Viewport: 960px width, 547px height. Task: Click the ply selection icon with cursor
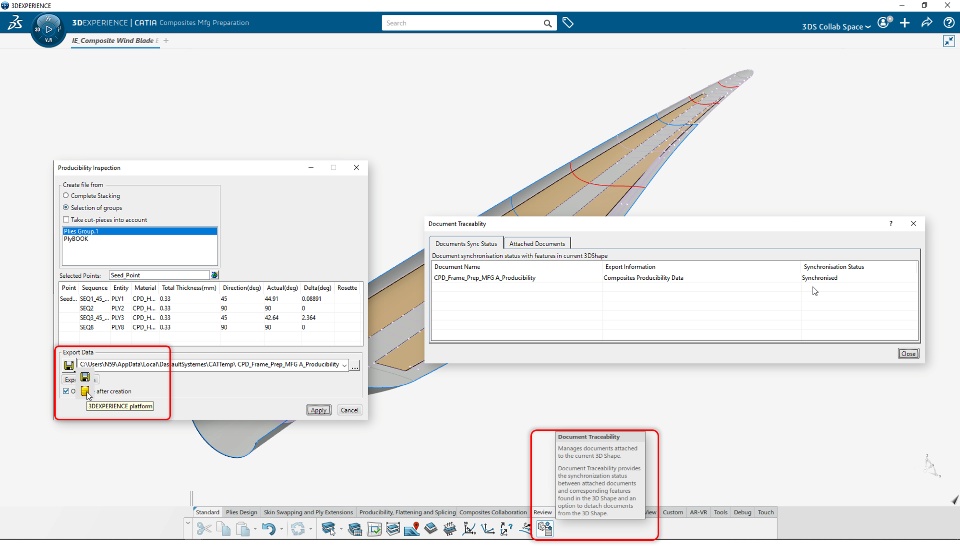328,529
